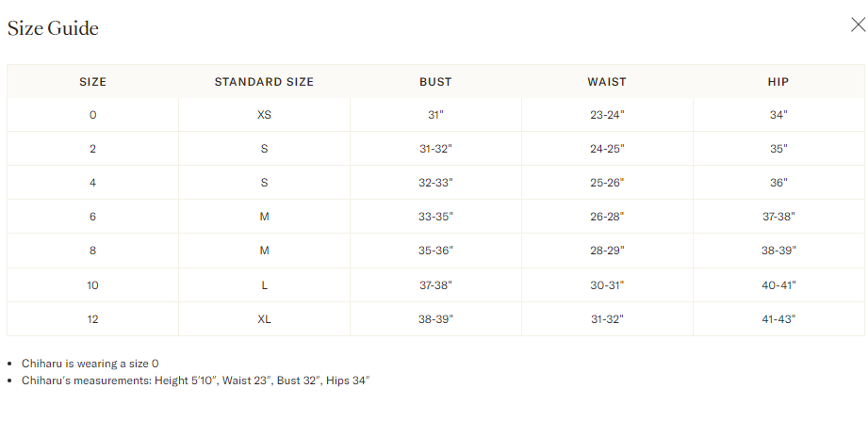
Task: Click the Chiharu is wearing size 0 note
Action: pos(90,364)
